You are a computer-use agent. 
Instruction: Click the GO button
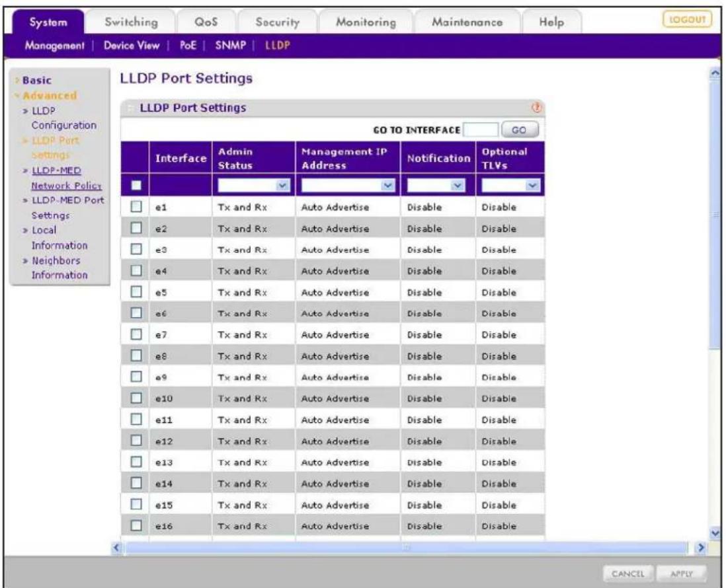point(520,130)
